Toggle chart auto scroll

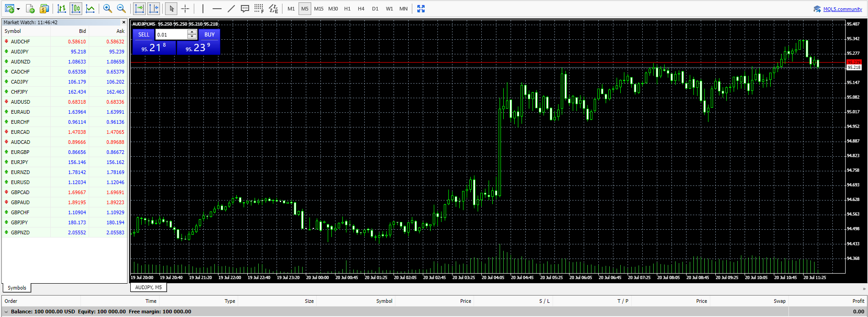click(139, 9)
